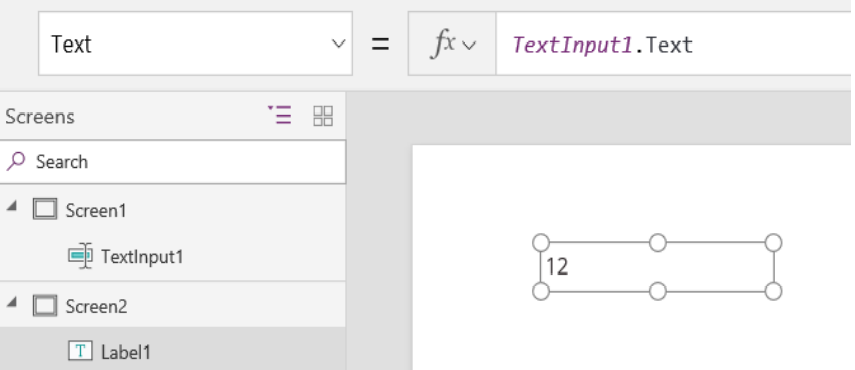Collapse Screen1 tree node triangle
855x370 pixels.
pyautogui.click(x=12, y=205)
